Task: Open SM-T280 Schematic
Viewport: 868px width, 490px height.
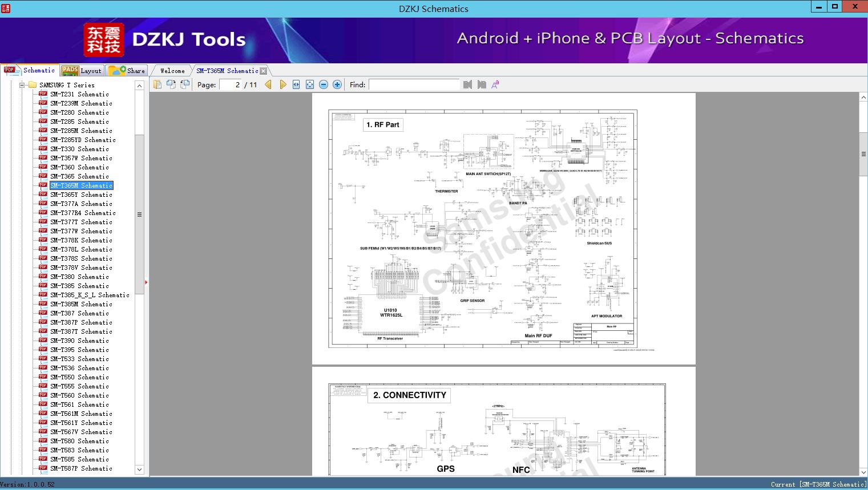Action: click(x=80, y=112)
